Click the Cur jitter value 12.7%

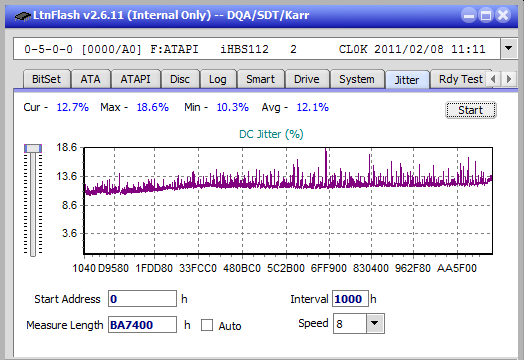click(73, 107)
